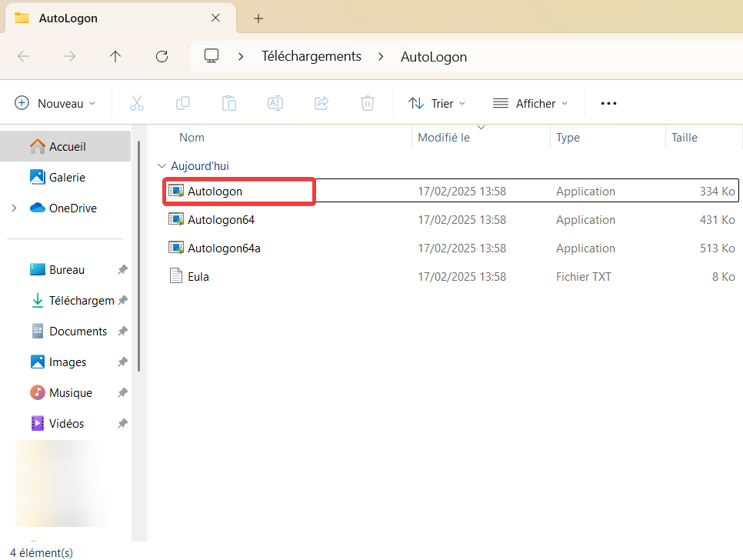
Task: Open Documents in the sidebar
Action: coord(65,332)
